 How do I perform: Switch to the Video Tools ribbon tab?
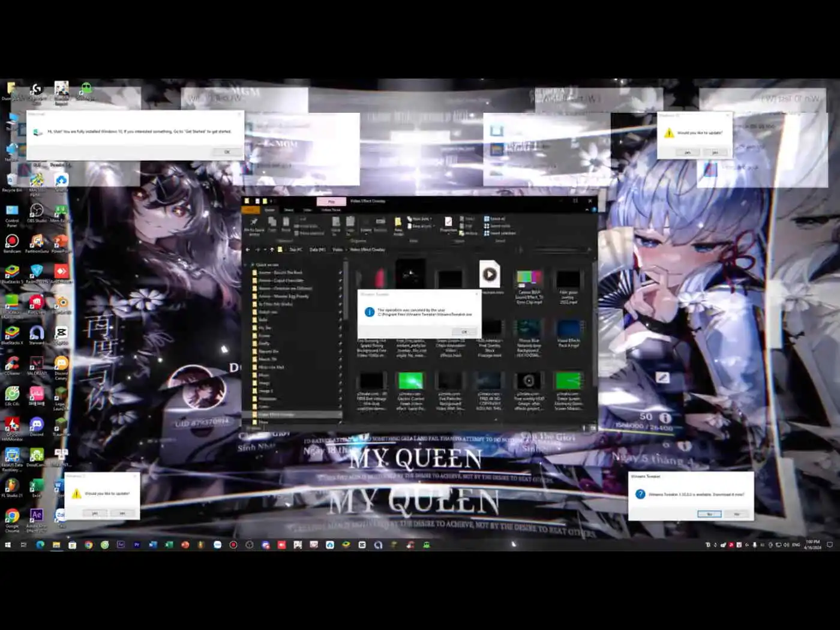click(x=331, y=210)
